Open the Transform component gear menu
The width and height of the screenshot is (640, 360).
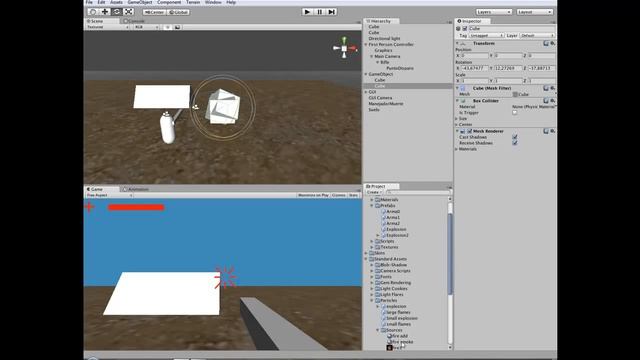(x=552, y=43)
